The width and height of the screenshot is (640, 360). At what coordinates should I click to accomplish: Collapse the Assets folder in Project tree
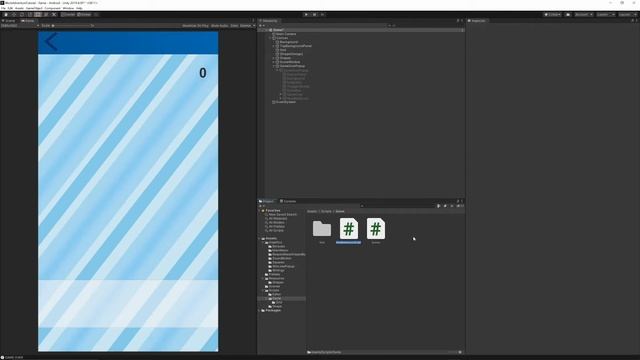click(260, 238)
